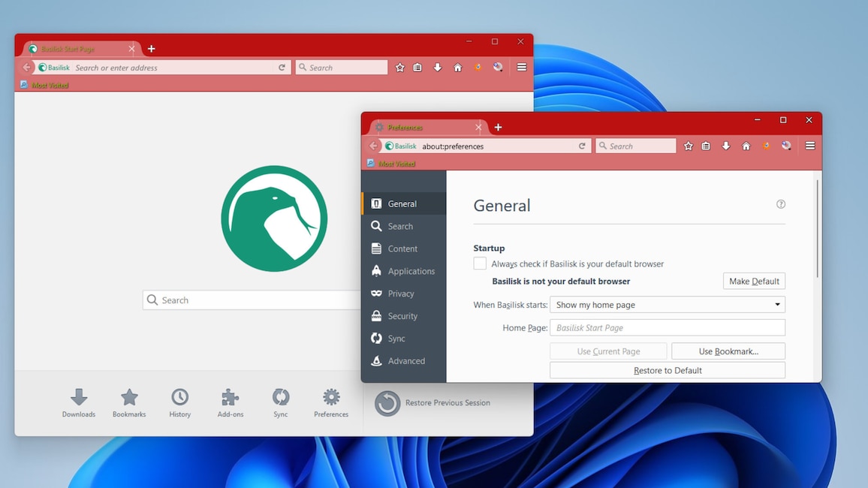The image size is (868, 488).
Task: Open new tab in Start Page window
Action: click(x=151, y=49)
